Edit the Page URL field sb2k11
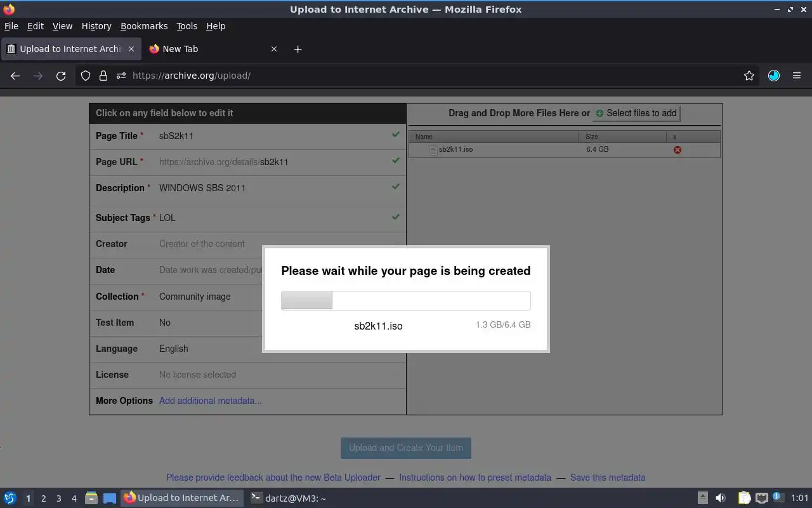This screenshot has height=508, width=812. point(274,162)
